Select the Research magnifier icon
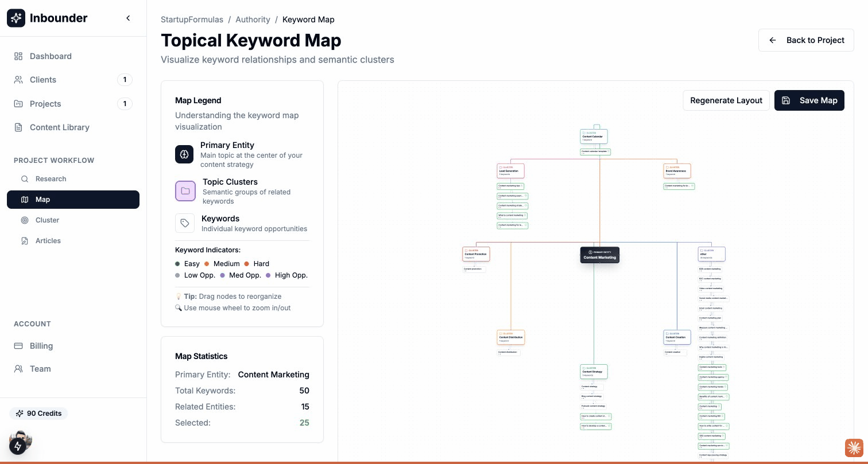The image size is (868, 464). (x=25, y=178)
